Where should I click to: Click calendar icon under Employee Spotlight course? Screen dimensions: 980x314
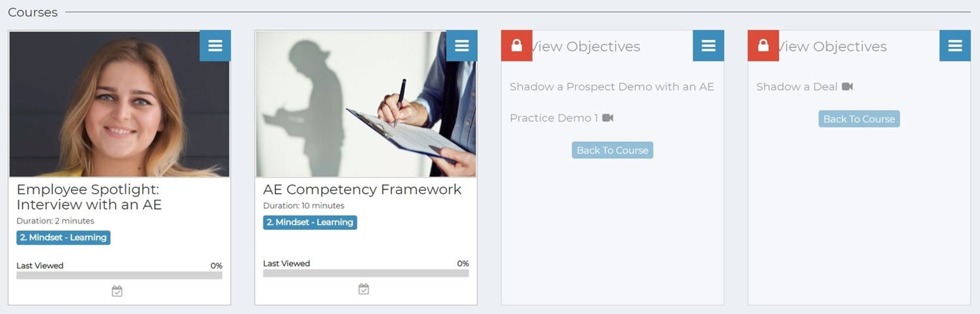click(x=117, y=291)
